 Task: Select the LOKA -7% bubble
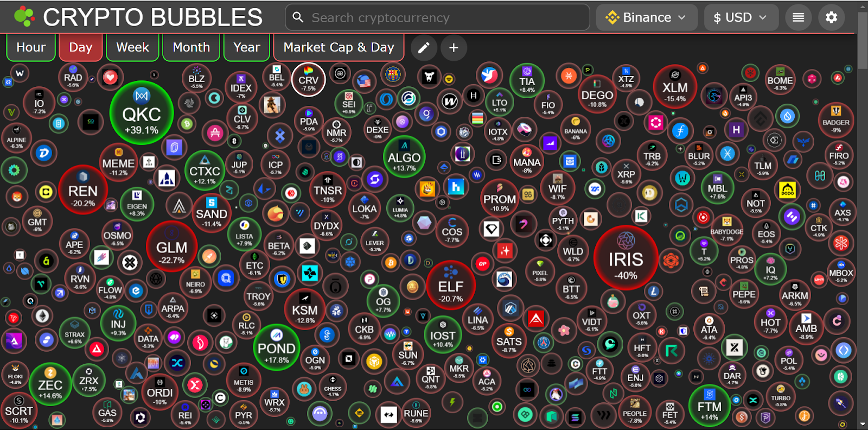(364, 208)
